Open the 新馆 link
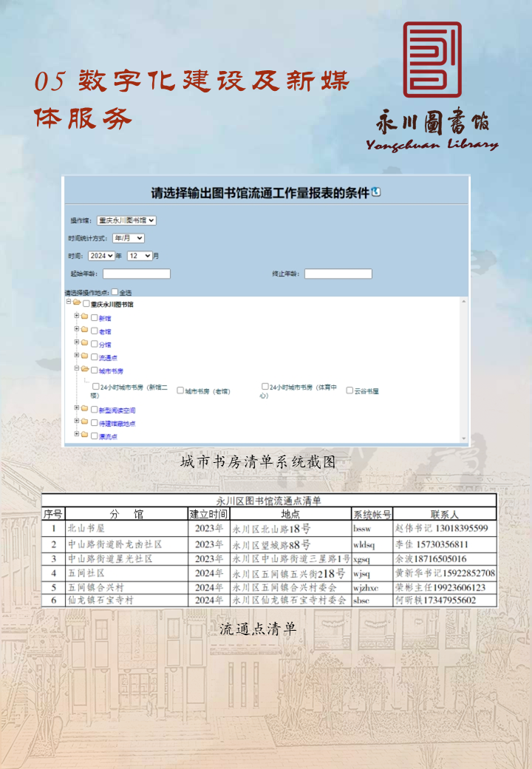Screen dimensions: 532x769 pyautogui.click(x=105, y=318)
